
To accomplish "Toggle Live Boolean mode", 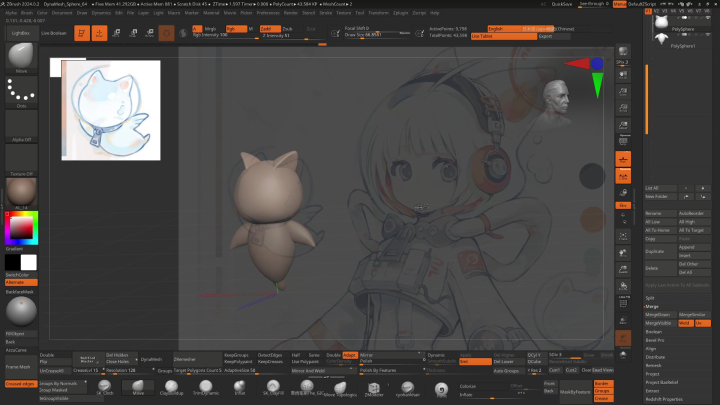I will tap(53, 33).
